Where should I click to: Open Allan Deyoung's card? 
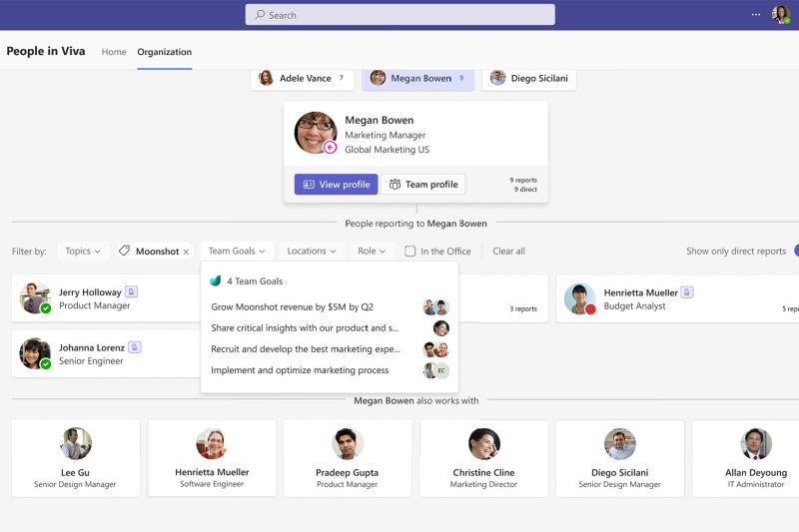tap(745, 458)
